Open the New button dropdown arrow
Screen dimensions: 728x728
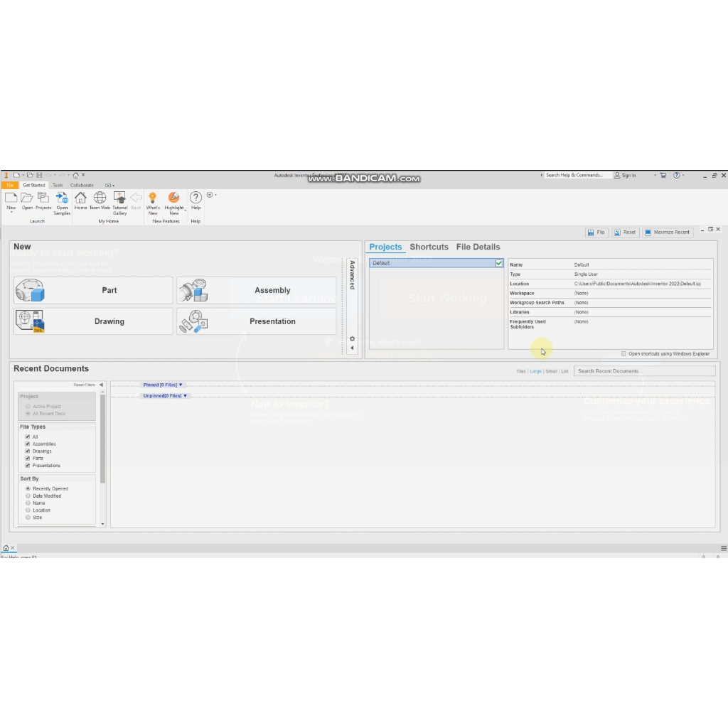11,212
